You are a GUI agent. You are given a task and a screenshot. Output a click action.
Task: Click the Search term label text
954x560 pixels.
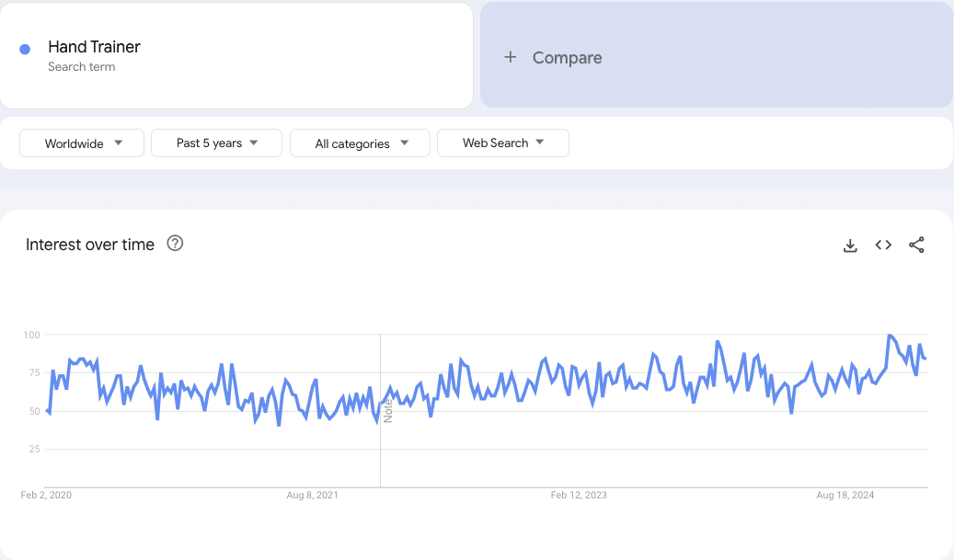pyautogui.click(x=82, y=67)
